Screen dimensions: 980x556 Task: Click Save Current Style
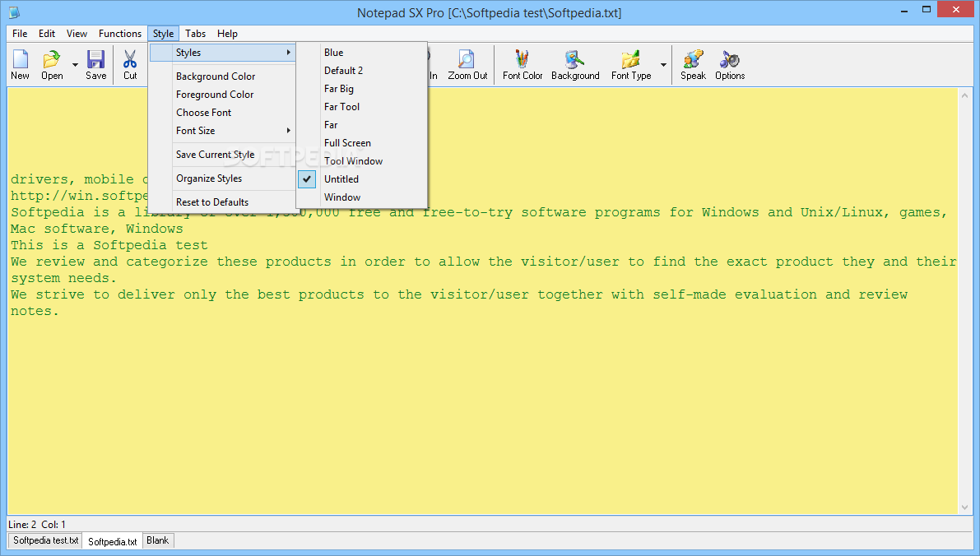point(223,155)
